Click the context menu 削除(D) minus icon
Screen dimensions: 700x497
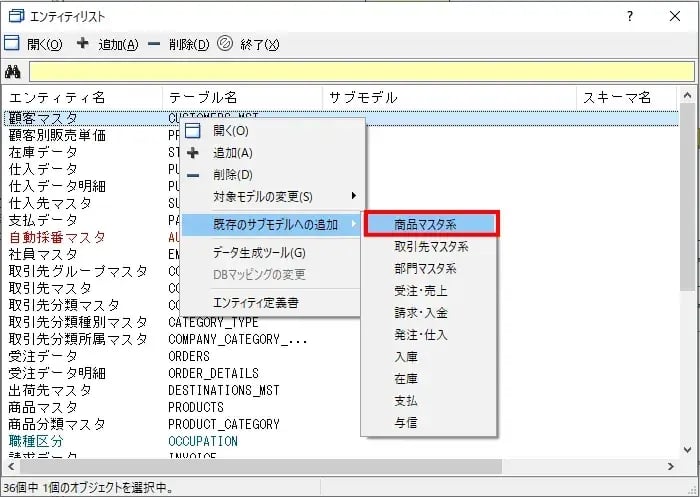point(193,175)
